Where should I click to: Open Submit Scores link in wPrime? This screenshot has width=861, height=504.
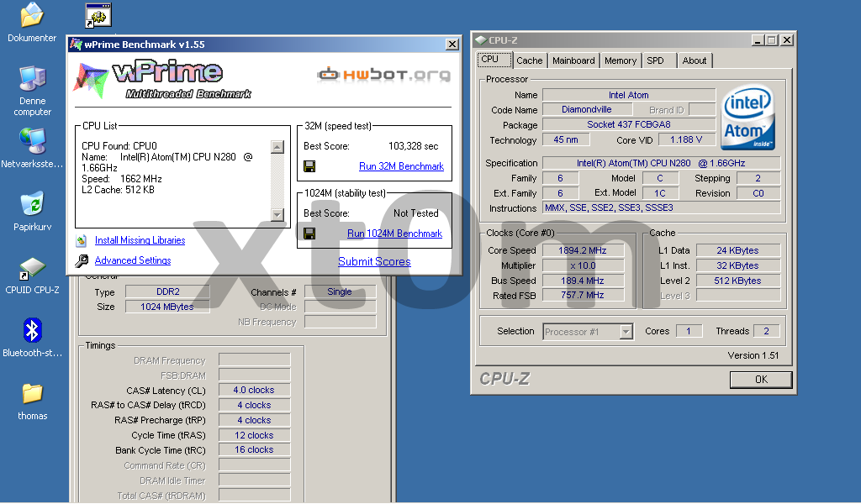(x=374, y=261)
